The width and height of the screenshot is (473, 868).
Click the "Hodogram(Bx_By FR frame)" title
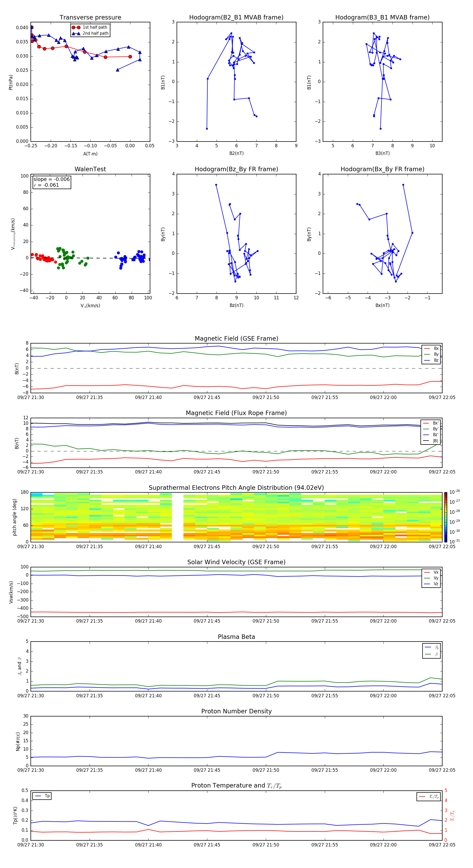382,169
